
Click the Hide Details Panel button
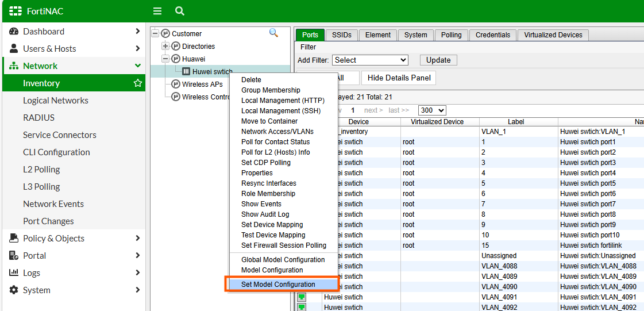pos(399,78)
